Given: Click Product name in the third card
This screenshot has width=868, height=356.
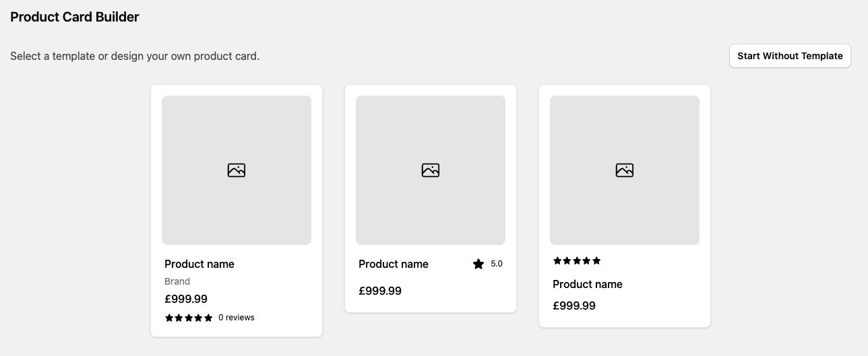Looking at the screenshot, I should pyautogui.click(x=588, y=284).
